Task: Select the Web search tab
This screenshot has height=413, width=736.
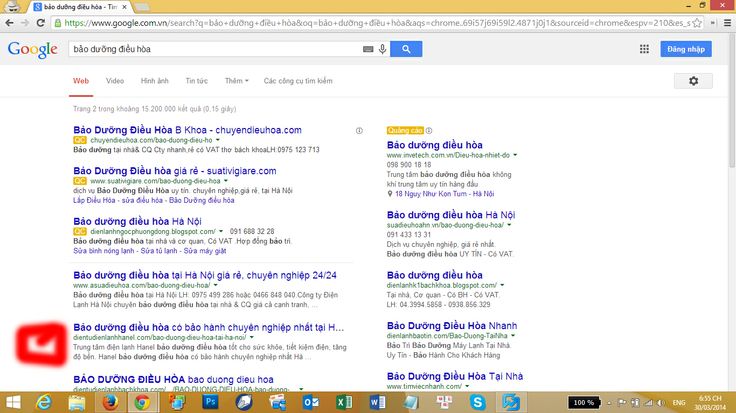Action: pos(81,81)
